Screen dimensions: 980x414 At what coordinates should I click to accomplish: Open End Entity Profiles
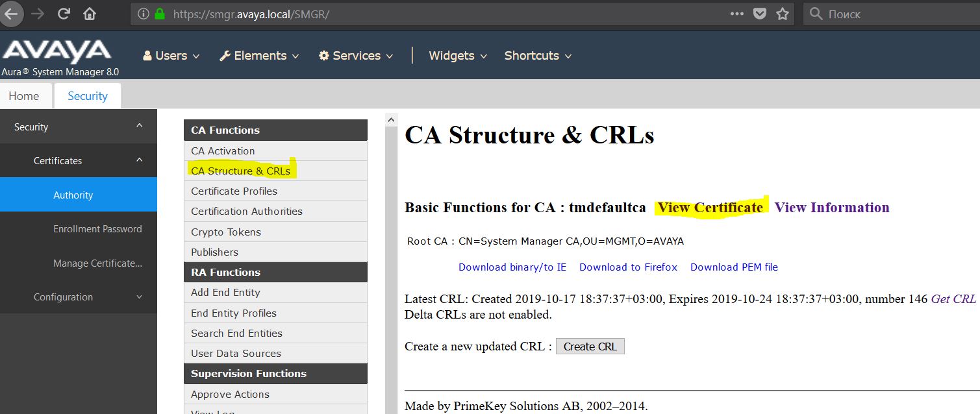point(275,313)
